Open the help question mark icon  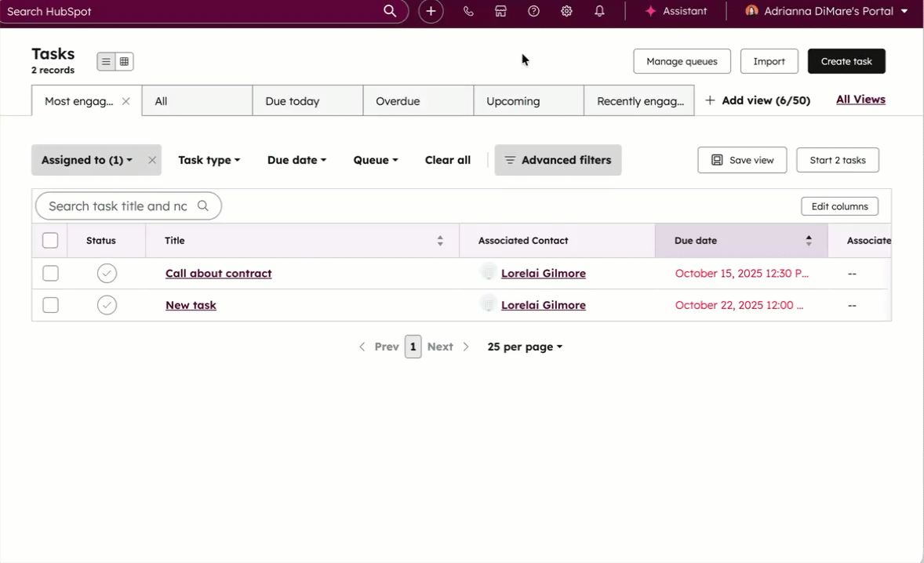[x=533, y=11]
